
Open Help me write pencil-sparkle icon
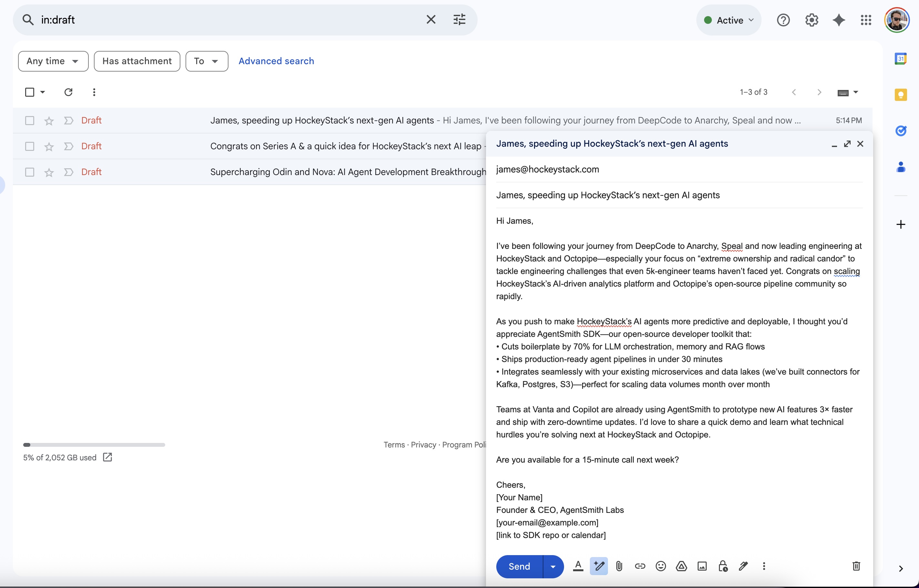[x=598, y=566]
